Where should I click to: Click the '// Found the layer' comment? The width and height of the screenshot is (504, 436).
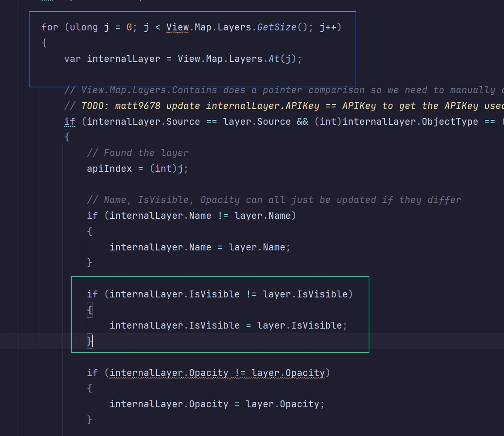pyautogui.click(x=138, y=153)
